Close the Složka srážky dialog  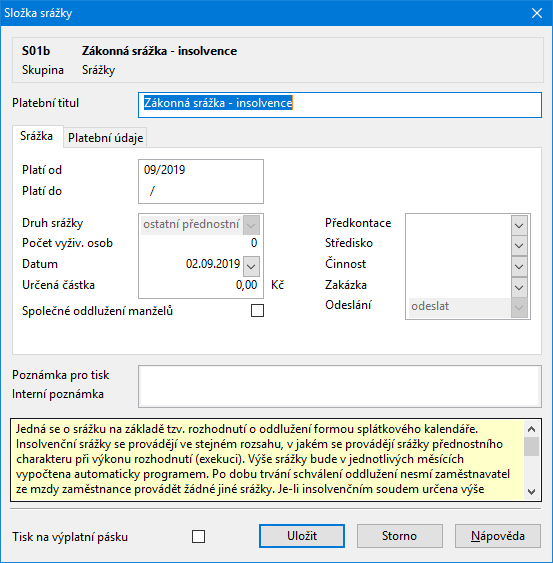click(537, 13)
